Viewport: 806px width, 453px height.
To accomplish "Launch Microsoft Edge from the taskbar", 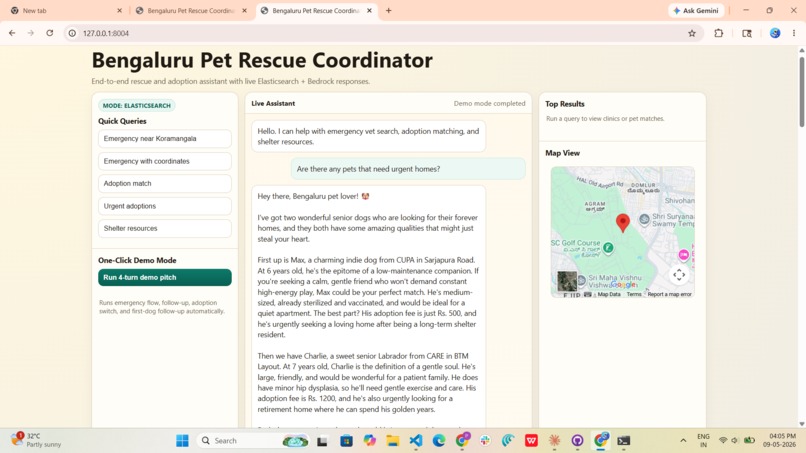I will coord(439,441).
